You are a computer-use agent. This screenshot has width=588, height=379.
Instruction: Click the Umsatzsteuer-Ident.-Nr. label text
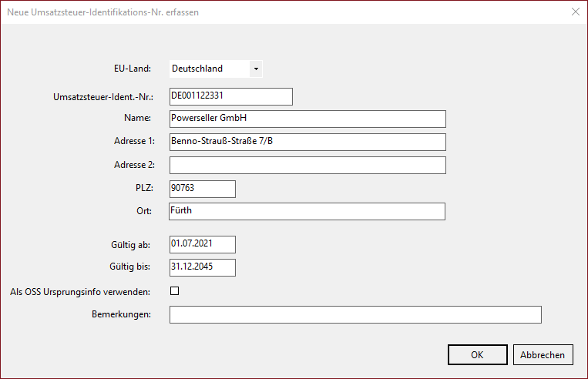coord(104,96)
